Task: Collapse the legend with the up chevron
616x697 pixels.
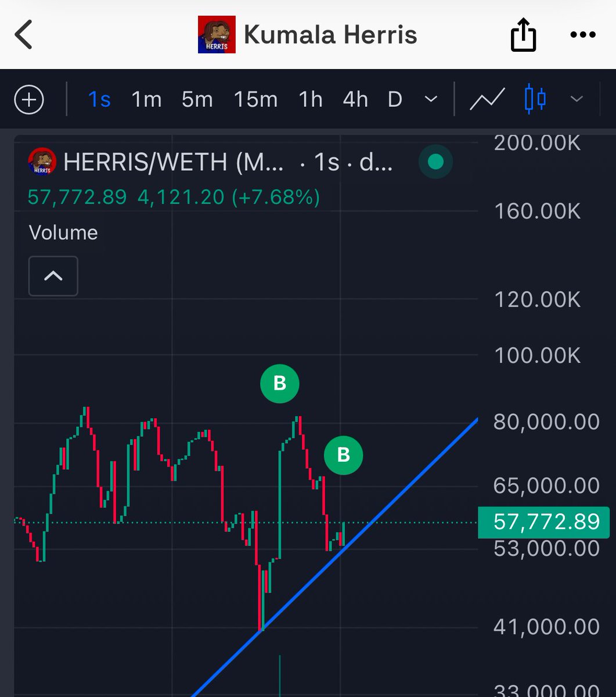Action: [x=53, y=276]
